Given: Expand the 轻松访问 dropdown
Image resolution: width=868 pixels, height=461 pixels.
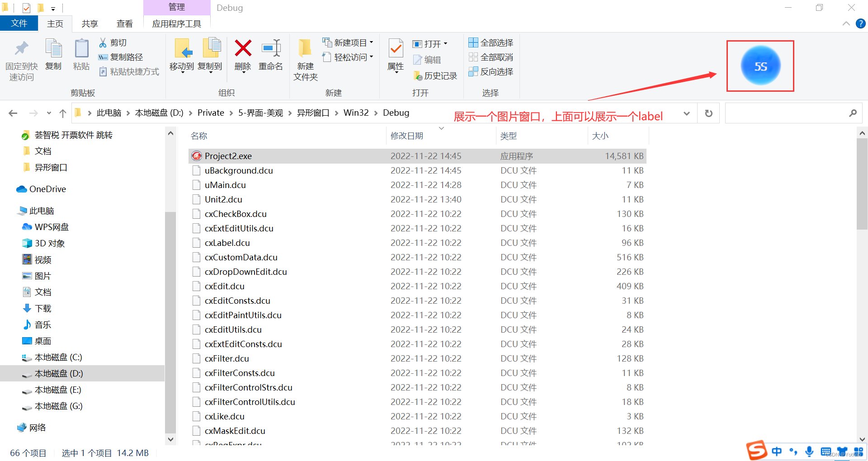Looking at the screenshot, I should coord(372,57).
